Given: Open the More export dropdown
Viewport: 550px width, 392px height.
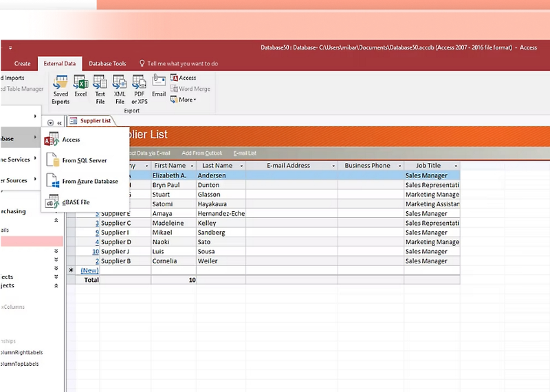Looking at the screenshot, I should (x=183, y=100).
